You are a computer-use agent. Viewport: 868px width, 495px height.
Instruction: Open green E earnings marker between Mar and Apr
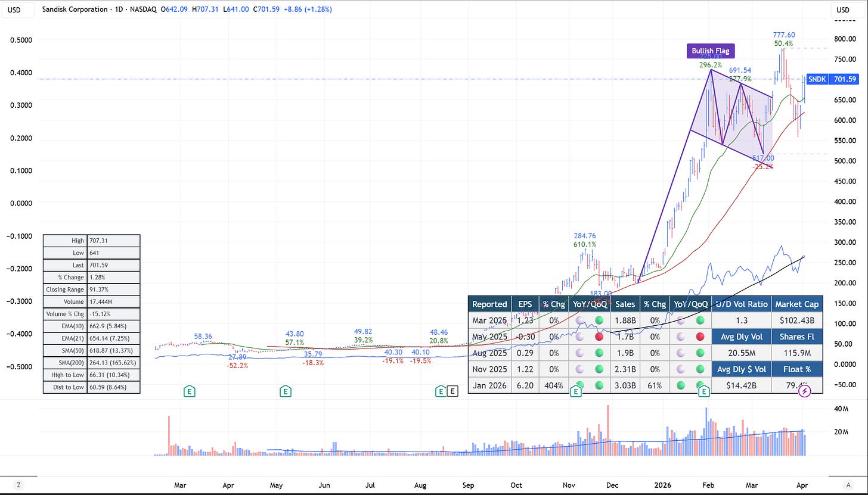190,391
